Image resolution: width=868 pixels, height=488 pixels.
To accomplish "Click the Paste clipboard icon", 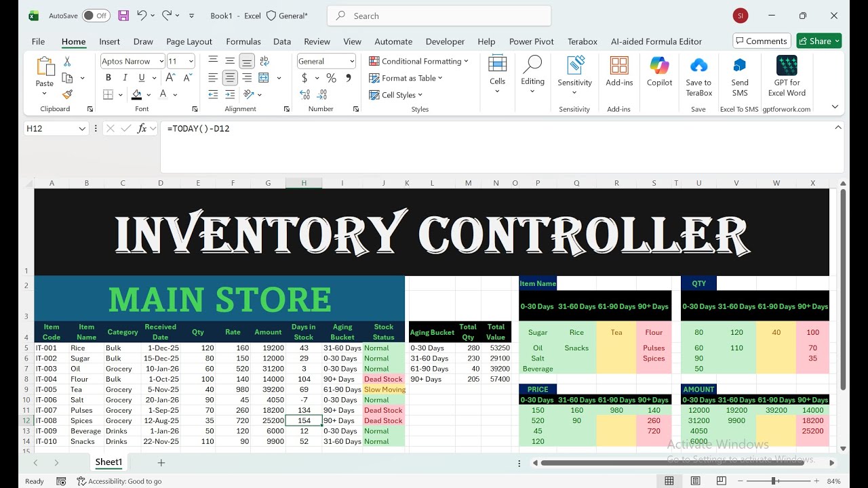I will pyautogui.click(x=45, y=67).
